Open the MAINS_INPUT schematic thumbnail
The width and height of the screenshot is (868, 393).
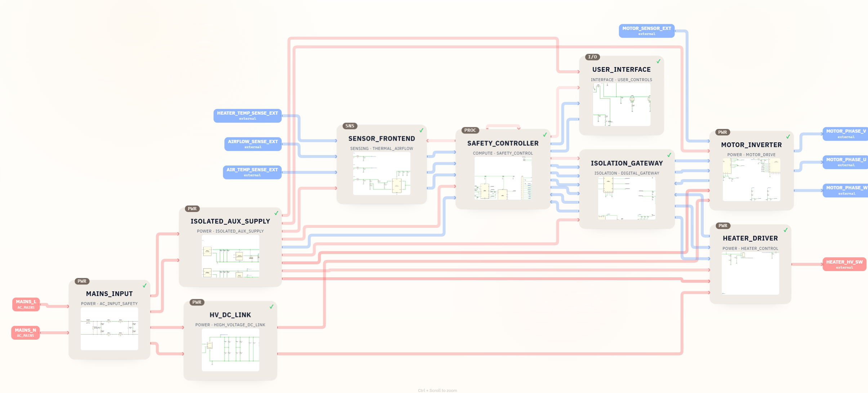pyautogui.click(x=110, y=328)
